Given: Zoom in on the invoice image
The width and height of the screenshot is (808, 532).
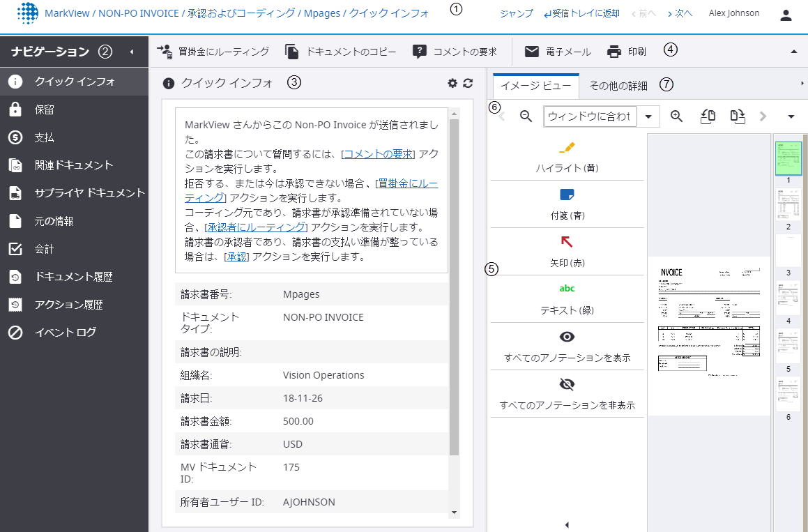Looking at the screenshot, I should pos(676,116).
